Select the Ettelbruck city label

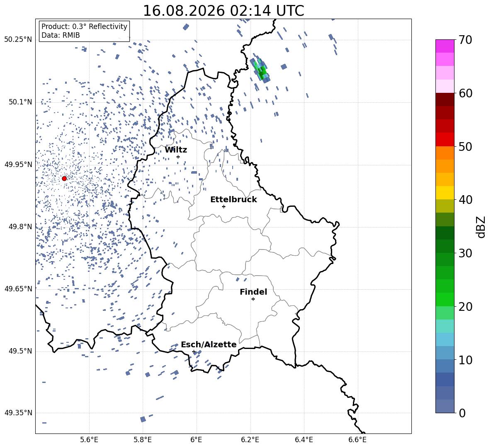233,200
